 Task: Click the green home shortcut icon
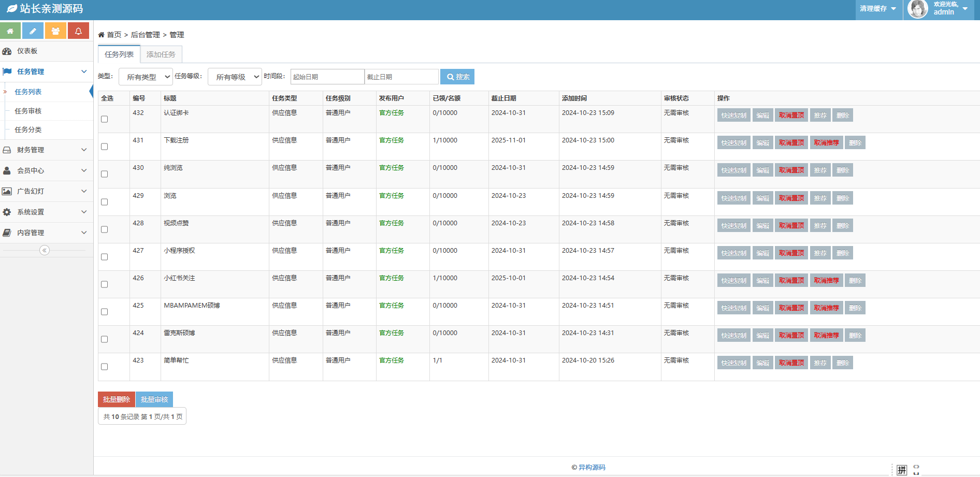(10, 31)
